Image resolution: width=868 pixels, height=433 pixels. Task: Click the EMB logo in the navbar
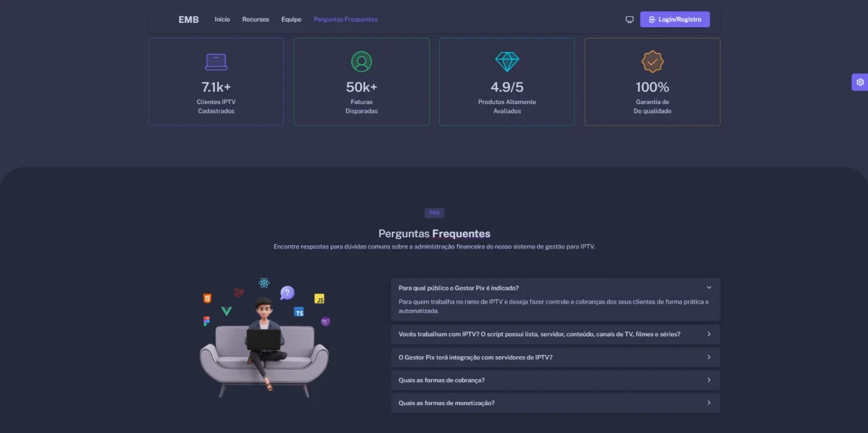click(x=188, y=19)
